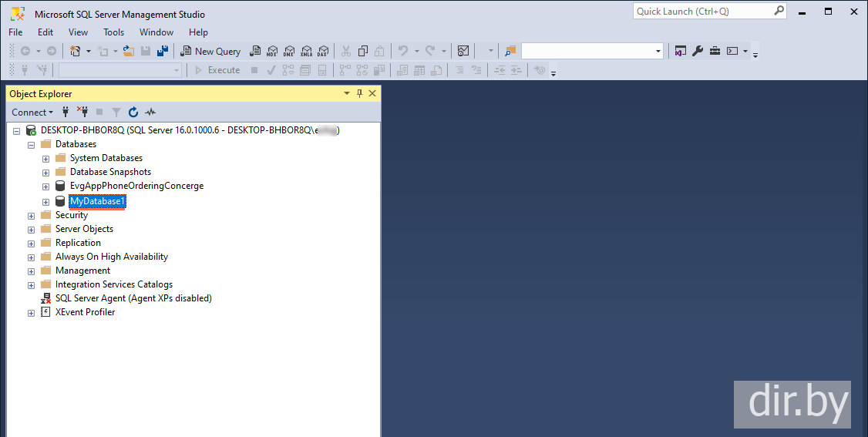
Task: Toggle Object Explorer auto-hide pin
Action: click(x=359, y=93)
